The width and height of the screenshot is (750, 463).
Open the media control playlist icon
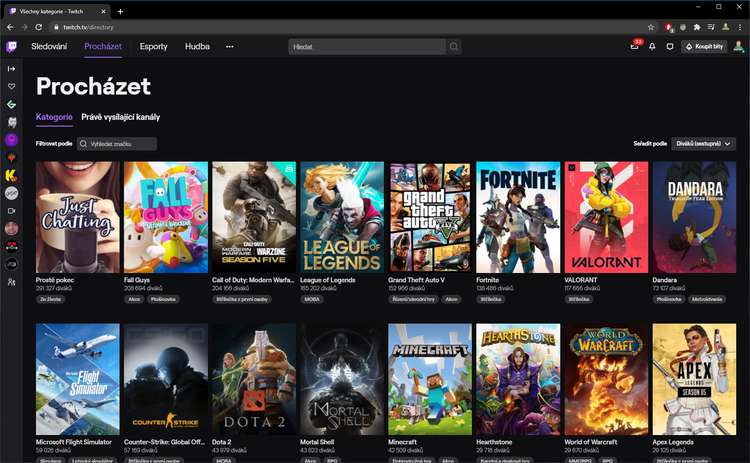point(711,27)
